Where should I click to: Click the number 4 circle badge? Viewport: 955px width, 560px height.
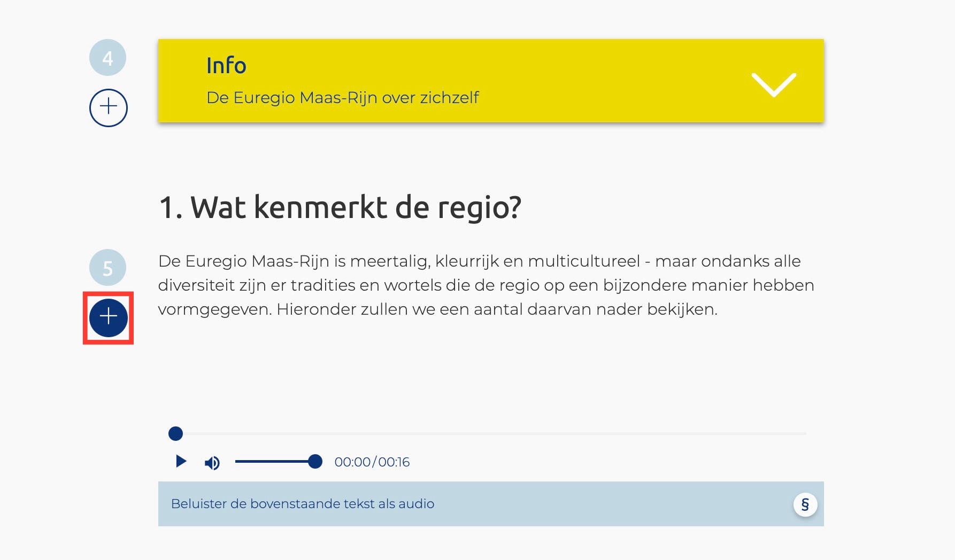tap(107, 58)
